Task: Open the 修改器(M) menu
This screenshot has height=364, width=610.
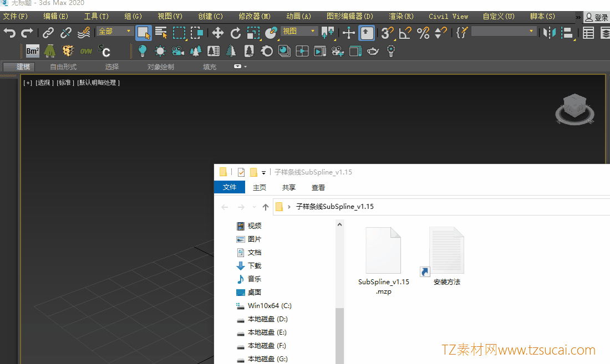Action: (255, 16)
